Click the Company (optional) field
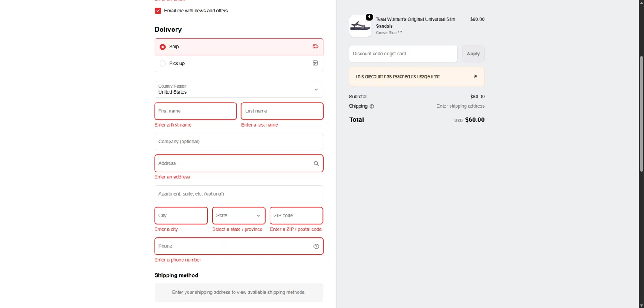This screenshot has height=308, width=644. click(239, 142)
